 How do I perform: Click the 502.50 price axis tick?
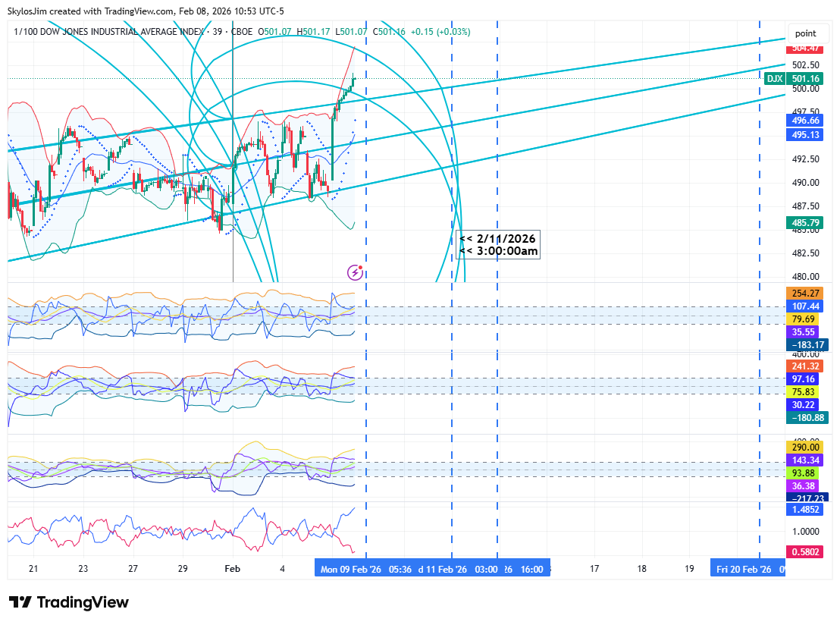(805, 65)
